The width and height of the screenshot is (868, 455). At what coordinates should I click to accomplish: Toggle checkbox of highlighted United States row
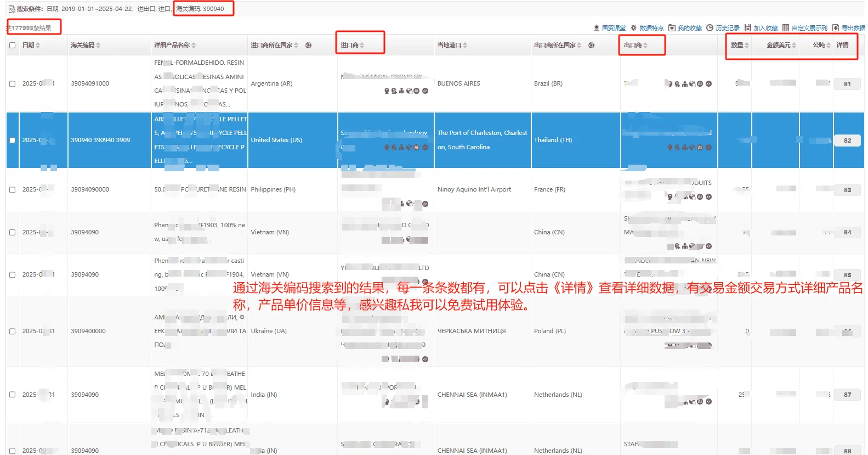pos(12,140)
